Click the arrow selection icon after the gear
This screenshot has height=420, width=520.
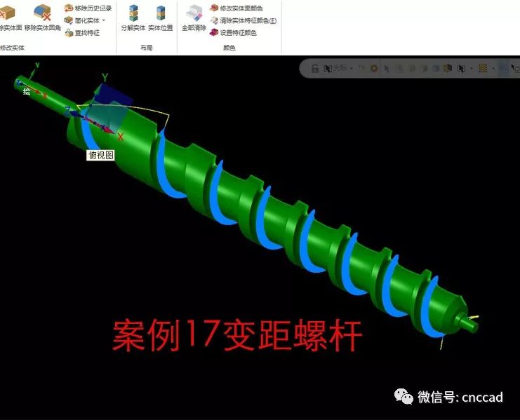tap(387, 69)
